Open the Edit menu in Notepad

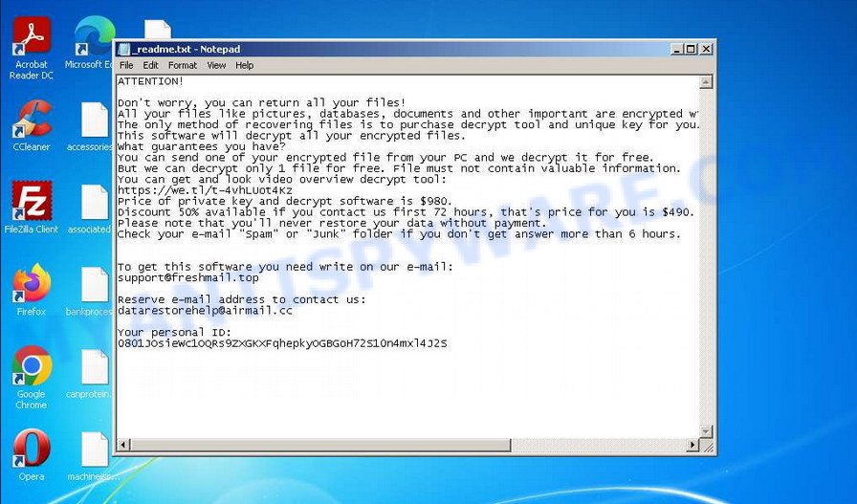[x=150, y=65]
